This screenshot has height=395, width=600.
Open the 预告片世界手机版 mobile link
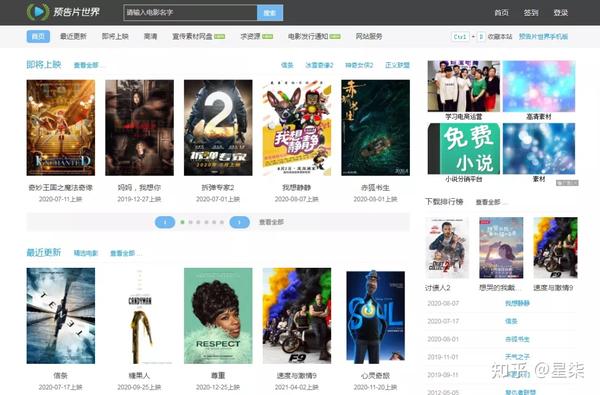(543, 37)
